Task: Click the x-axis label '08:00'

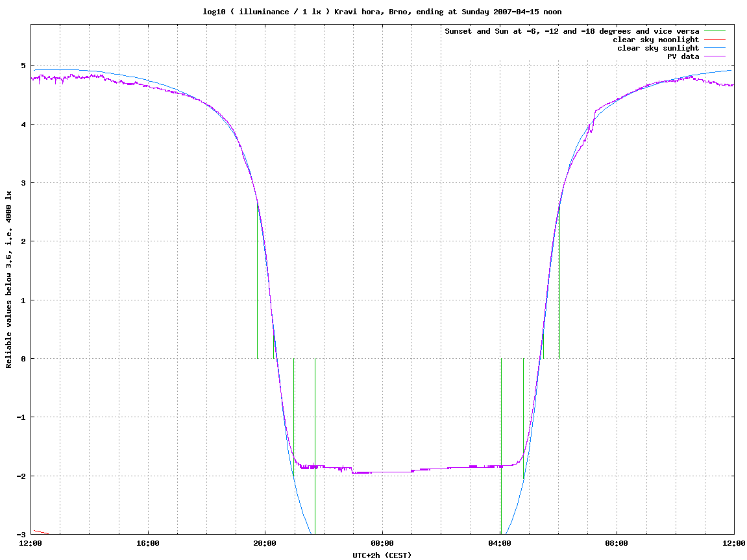Action: 617,543
